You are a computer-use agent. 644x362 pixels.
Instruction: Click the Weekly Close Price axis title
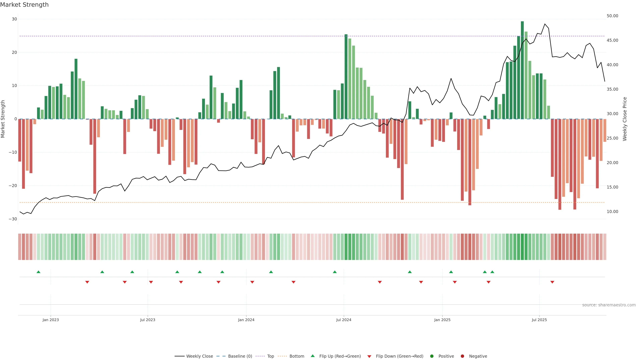[625, 119]
